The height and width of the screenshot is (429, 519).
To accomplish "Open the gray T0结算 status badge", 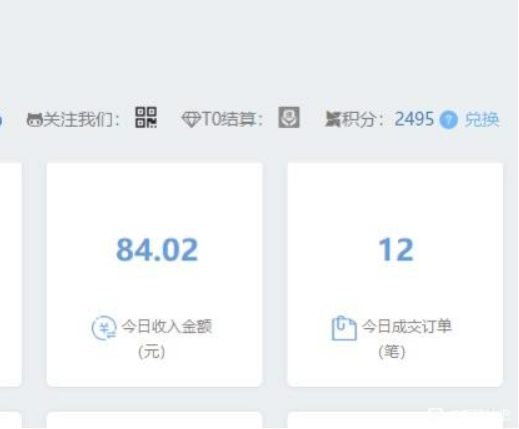I will pyautogui.click(x=289, y=117).
